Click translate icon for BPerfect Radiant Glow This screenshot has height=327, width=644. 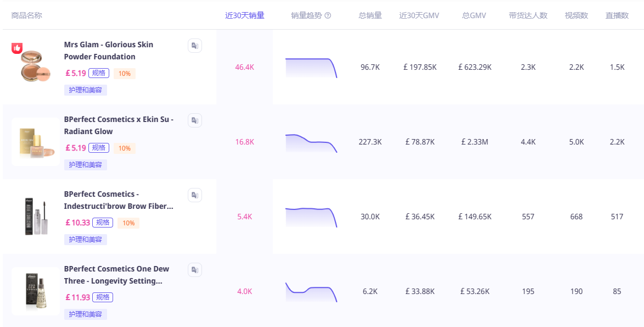(194, 120)
